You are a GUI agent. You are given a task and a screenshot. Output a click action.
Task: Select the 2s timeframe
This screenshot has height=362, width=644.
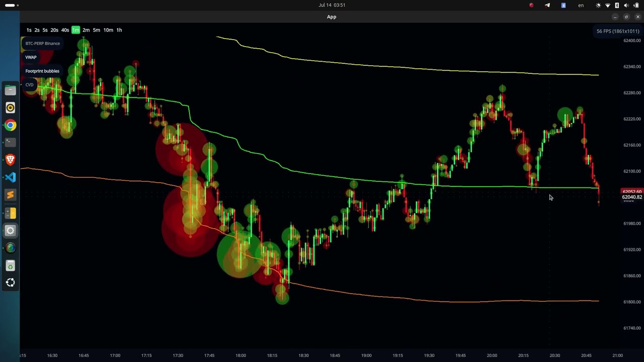[37, 30]
